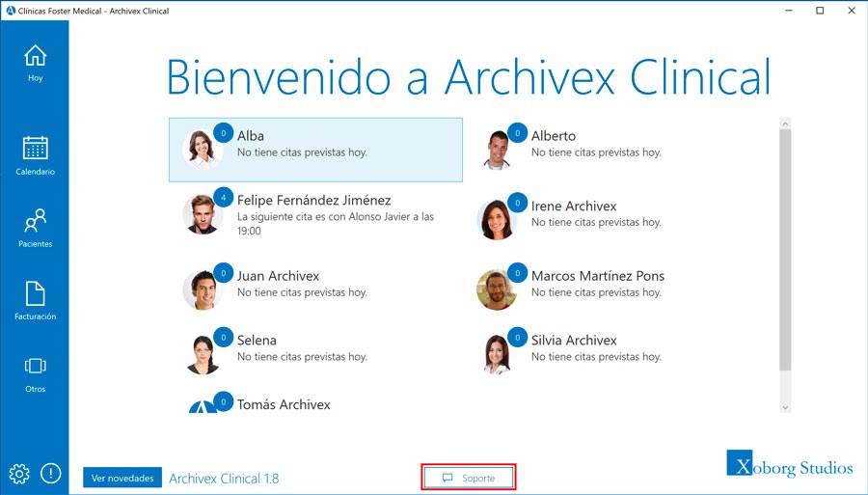This screenshot has height=495, width=868.
Task: Click the scrollbar up arrow
Action: click(x=785, y=124)
